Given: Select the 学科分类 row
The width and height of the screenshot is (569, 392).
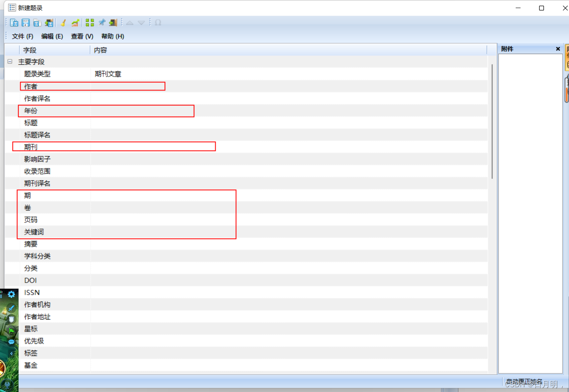Looking at the screenshot, I should point(246,256).
